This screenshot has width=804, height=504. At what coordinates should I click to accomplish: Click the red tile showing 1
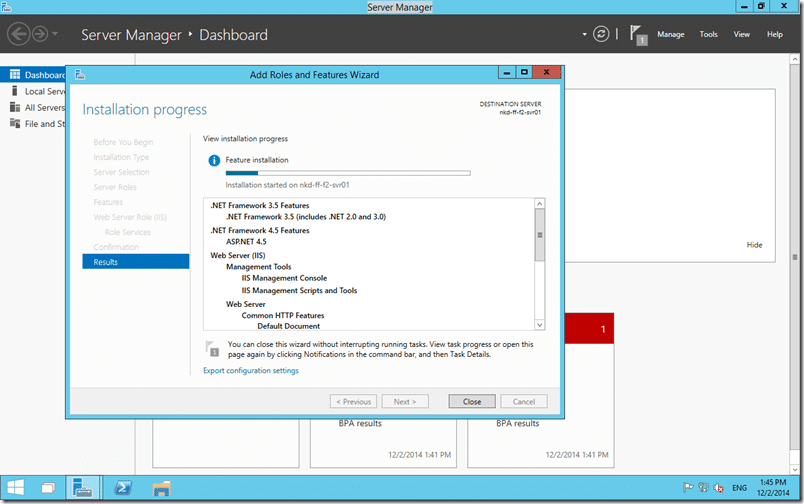coord(589,328)
